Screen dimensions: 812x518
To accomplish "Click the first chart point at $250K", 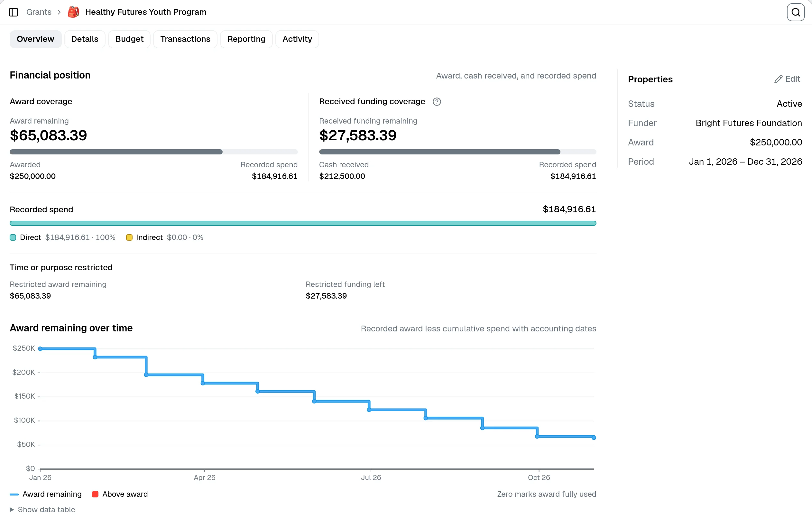I will click(40, 349).
